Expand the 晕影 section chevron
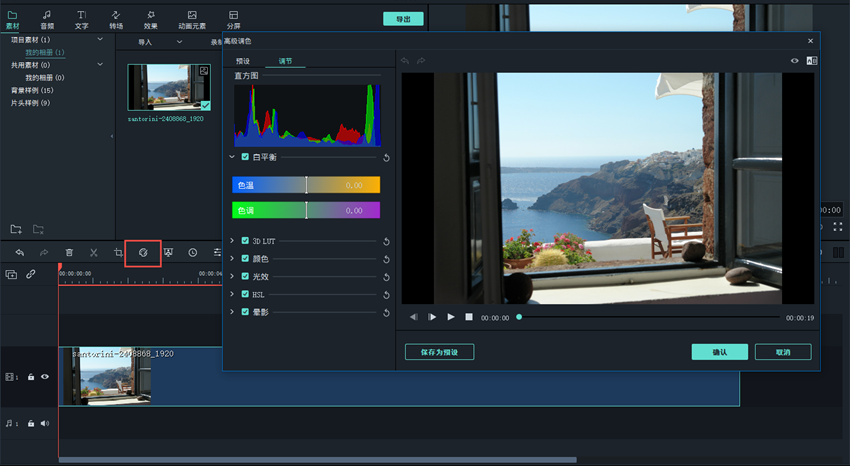This screenshot has width=850, height=466. click(x=232, y=313)
